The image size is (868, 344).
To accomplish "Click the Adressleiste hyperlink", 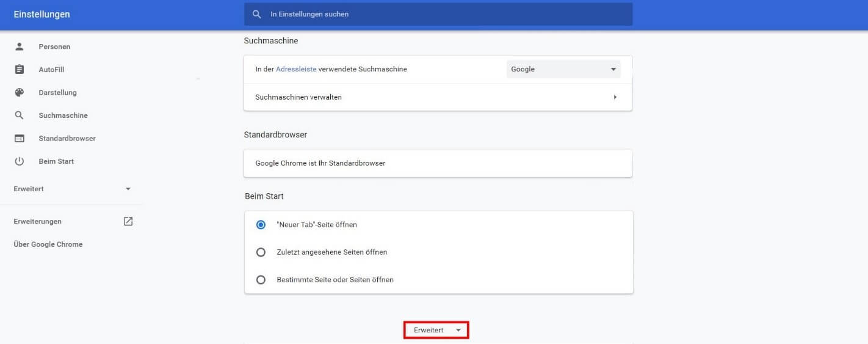I will click(296, 69).
